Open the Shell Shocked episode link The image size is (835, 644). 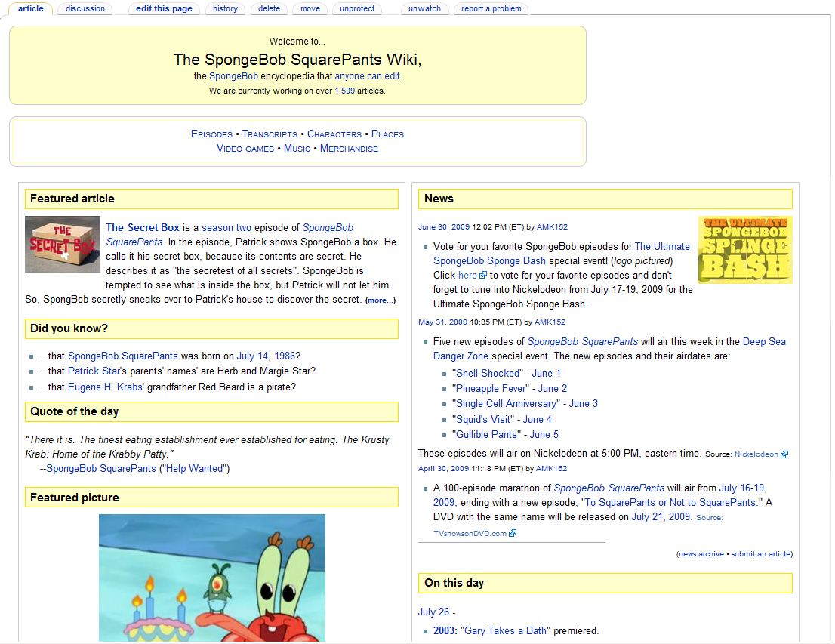(487, 374)
